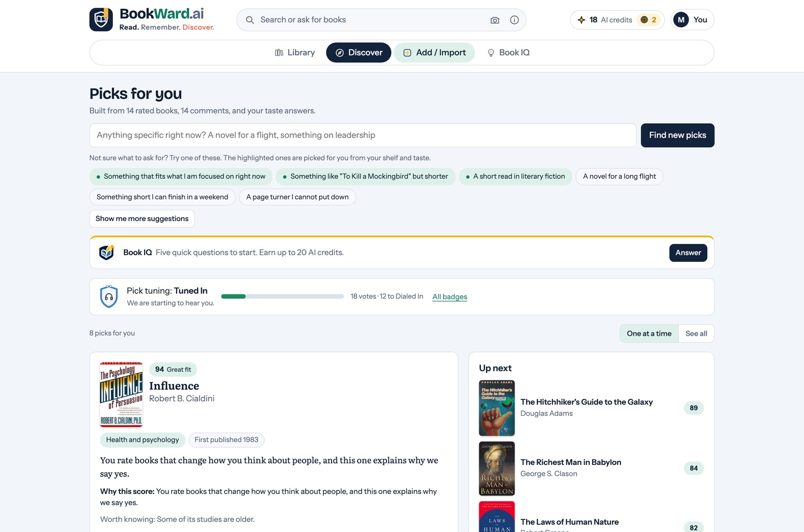This screenshot has width=804, height=532.
Task: Choose 'A novel for a long flight'
Action: (x=619, y=176)
